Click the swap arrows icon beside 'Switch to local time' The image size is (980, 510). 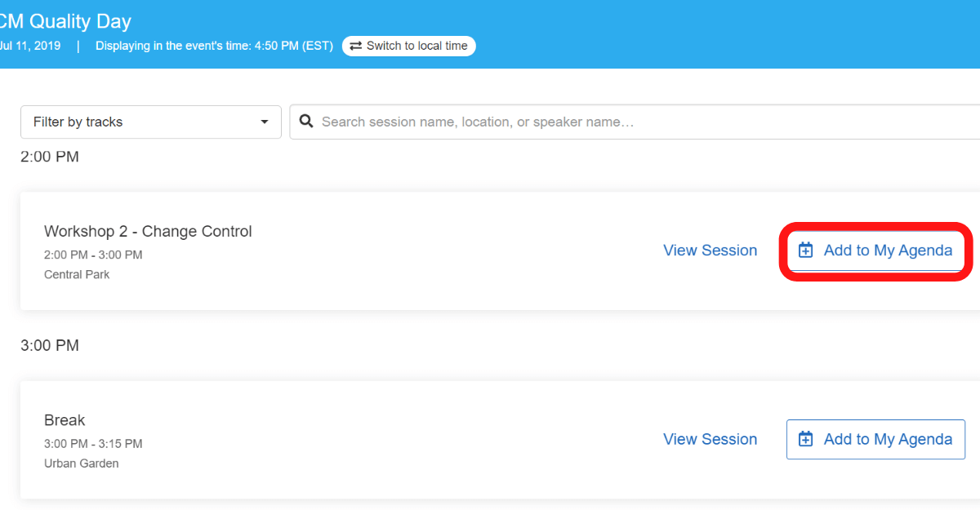pyautogui.click(x=356, y=46)
